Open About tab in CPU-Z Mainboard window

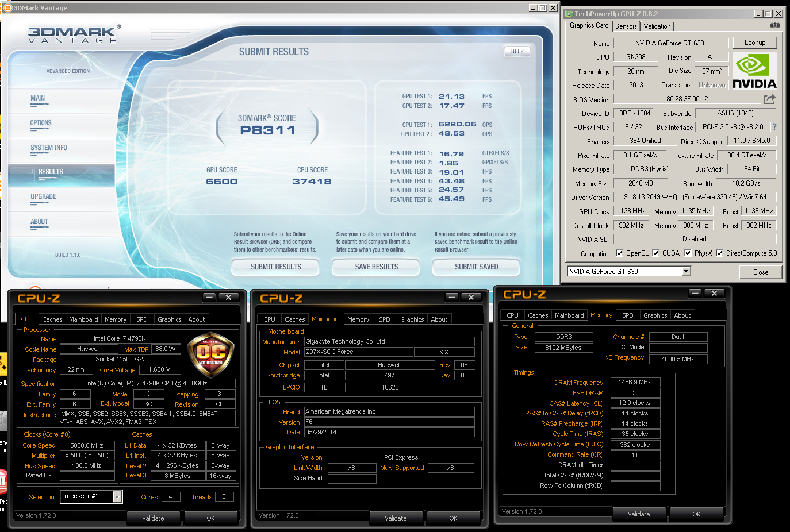coord(439,319)
